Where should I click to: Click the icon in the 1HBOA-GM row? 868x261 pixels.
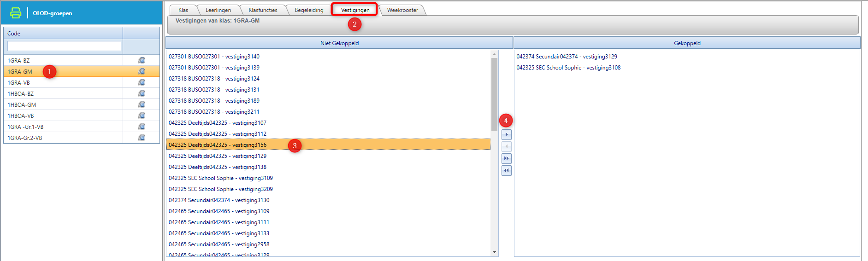pyautogui.click(x=142, y=104)
